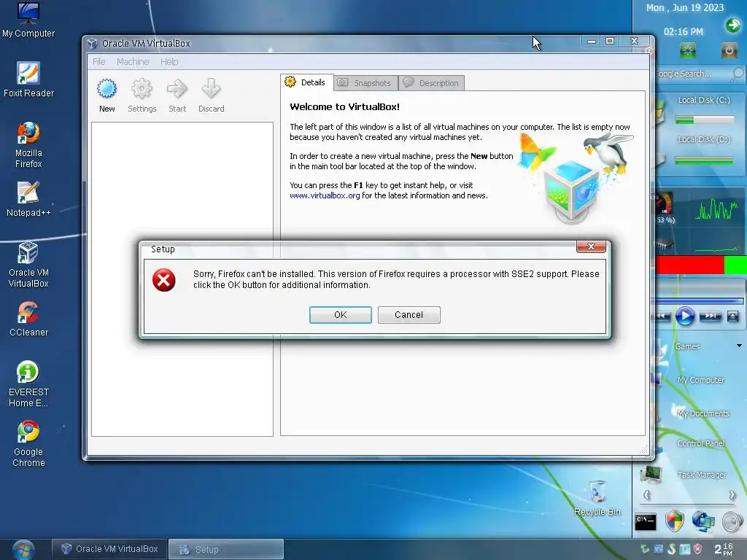Select the Mozilla Firefox desktop icon
Screen dimensions: 747x560
(28, 145)
